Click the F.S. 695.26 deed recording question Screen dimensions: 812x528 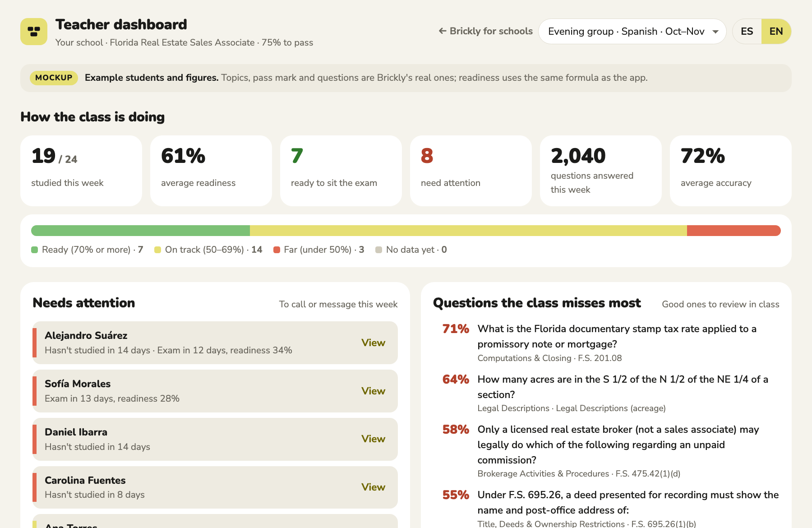628,503
